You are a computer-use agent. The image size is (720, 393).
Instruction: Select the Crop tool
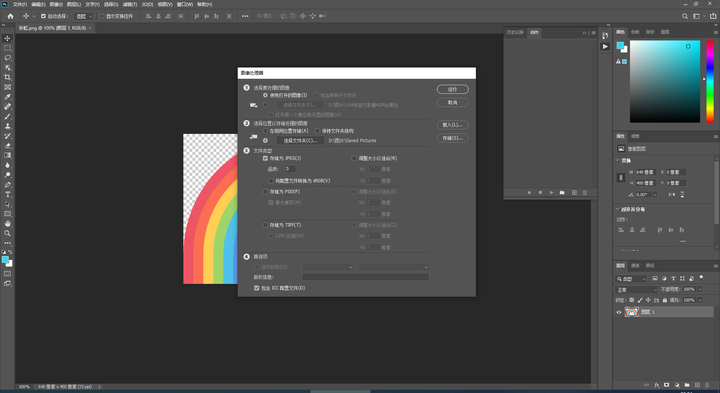(x=7, y=77)
